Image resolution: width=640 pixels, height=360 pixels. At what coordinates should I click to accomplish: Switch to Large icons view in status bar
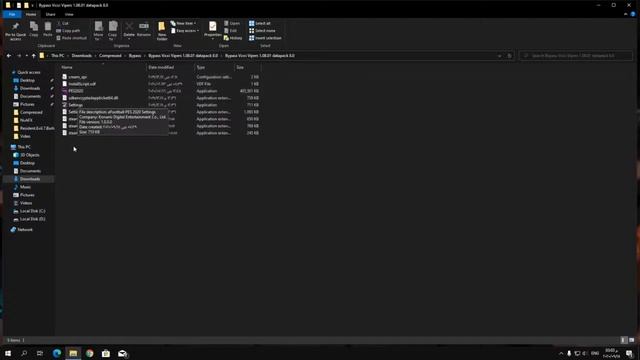[x=631, y=340]
